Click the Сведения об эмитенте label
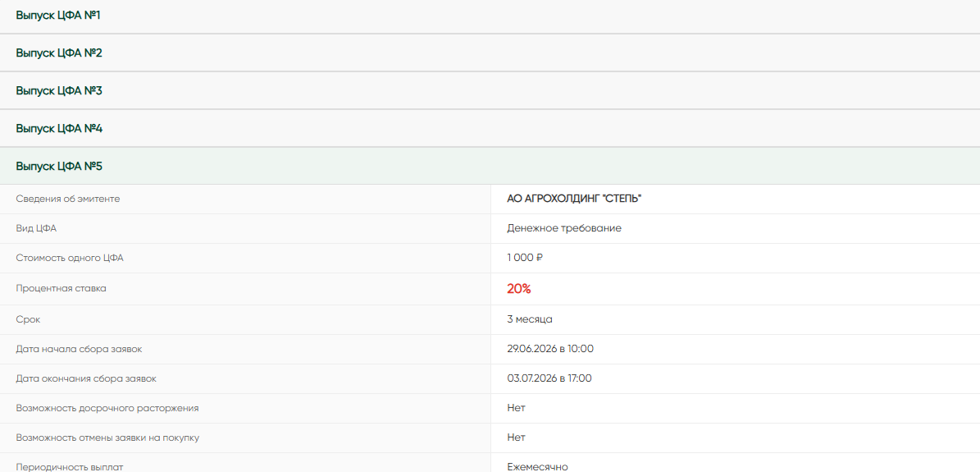Viewport: 980px width, 472px height. coord(67,199)
